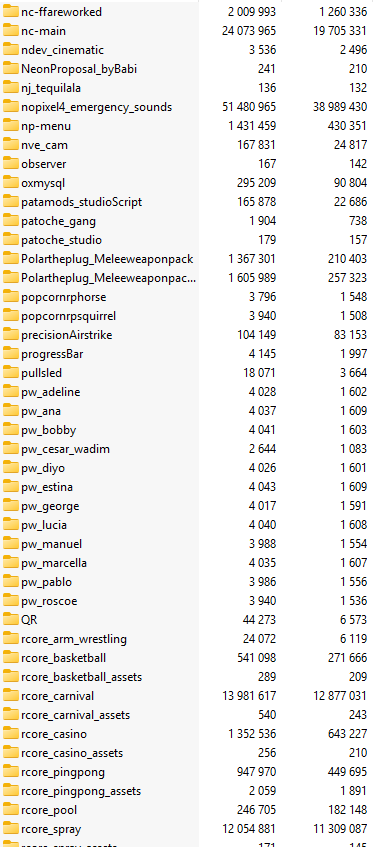Click size value 13 981 617 for rcore_carnival

249,696
